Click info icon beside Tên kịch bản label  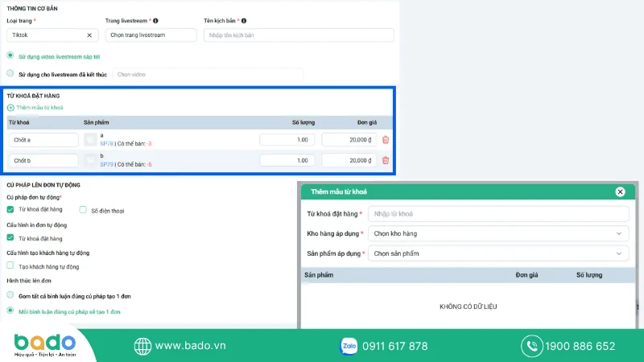coord(244,21)
